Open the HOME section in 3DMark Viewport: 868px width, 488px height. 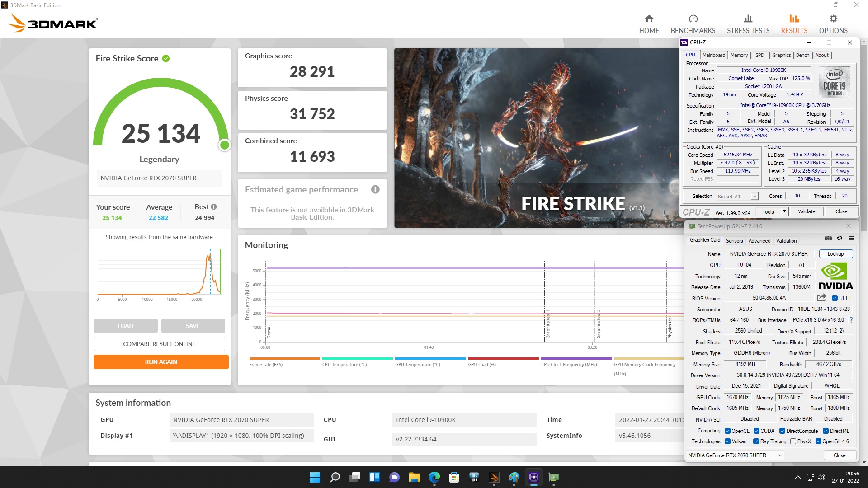tap(649, 24)
